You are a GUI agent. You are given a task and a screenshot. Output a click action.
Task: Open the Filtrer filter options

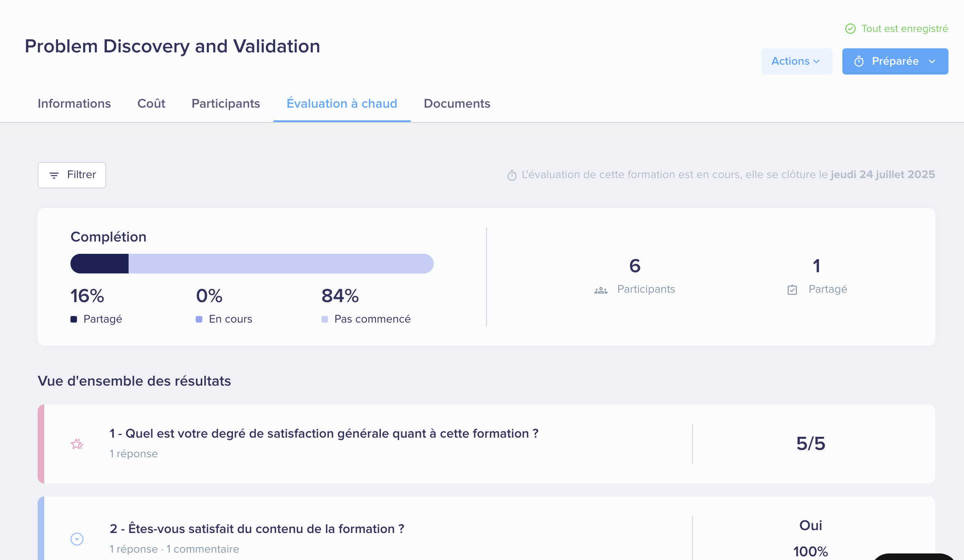[72, 175]
